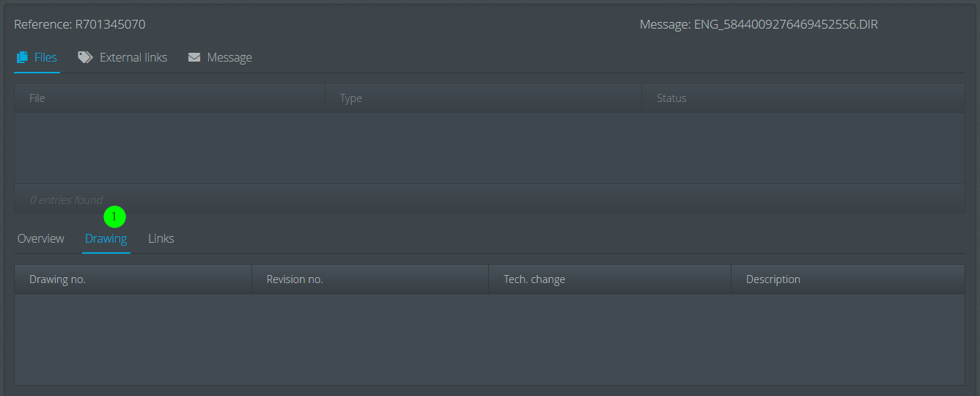Click the Message envelope icon
This screenshot has width=980, height=396.
pos(194,57)
